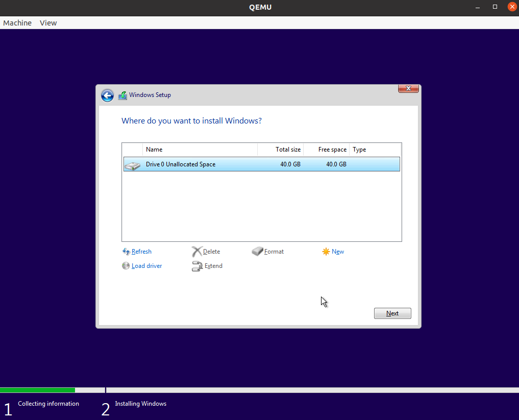Click the Format option label

click(274, 252)
